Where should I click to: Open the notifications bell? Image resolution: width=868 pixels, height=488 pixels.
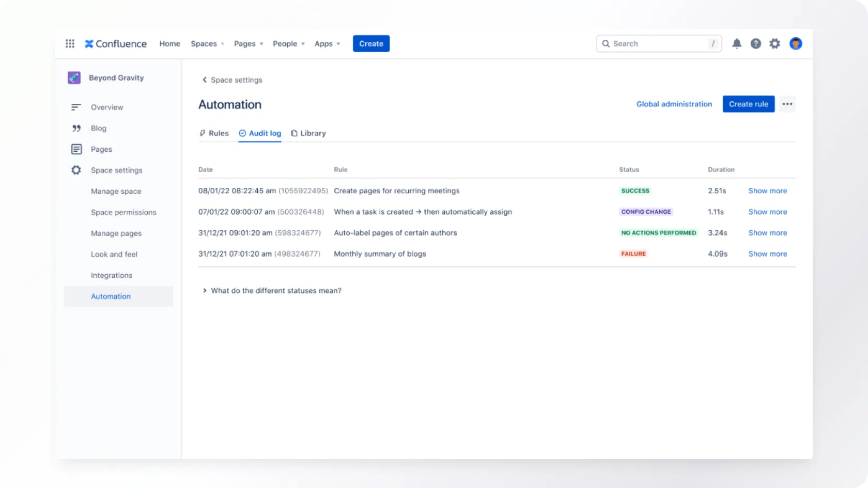[737, 44]
